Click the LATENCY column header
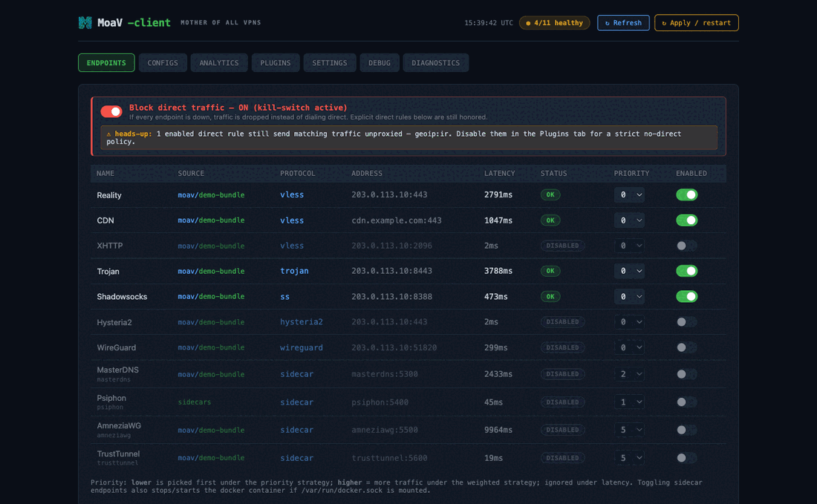 click(x=500, y=174)
